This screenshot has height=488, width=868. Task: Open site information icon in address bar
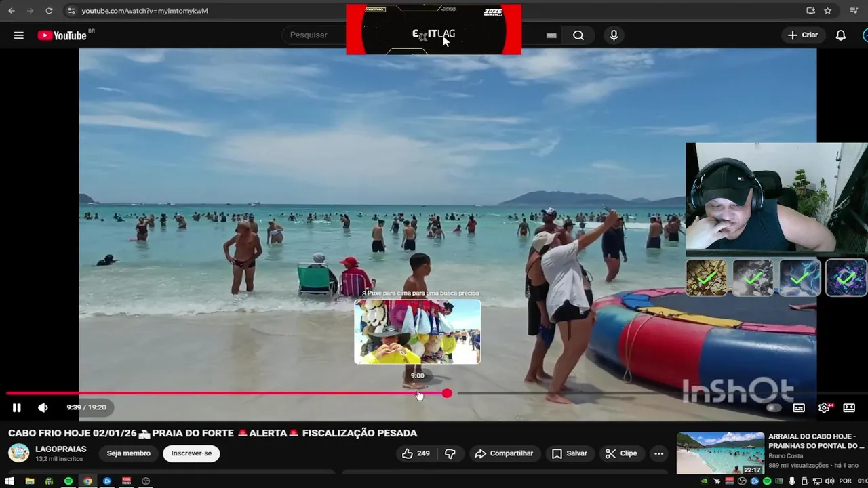click(x=71, y=11)
